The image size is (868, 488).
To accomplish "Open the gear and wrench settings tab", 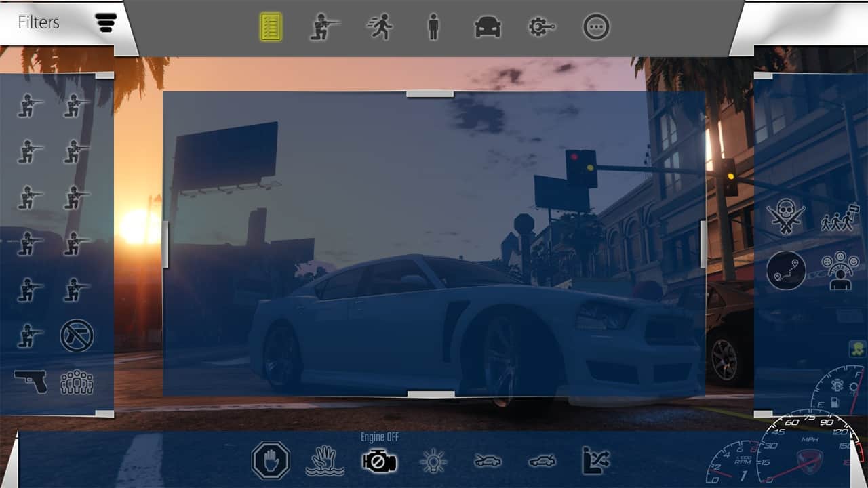I will click(542, 27).
